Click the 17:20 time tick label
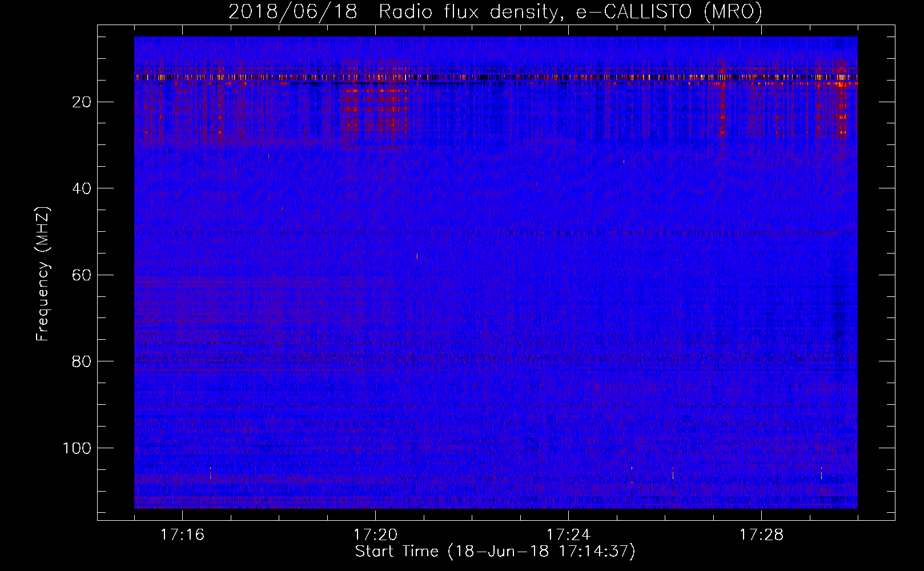The width and height of the screenshot is (924, 571). pos(375,534)
